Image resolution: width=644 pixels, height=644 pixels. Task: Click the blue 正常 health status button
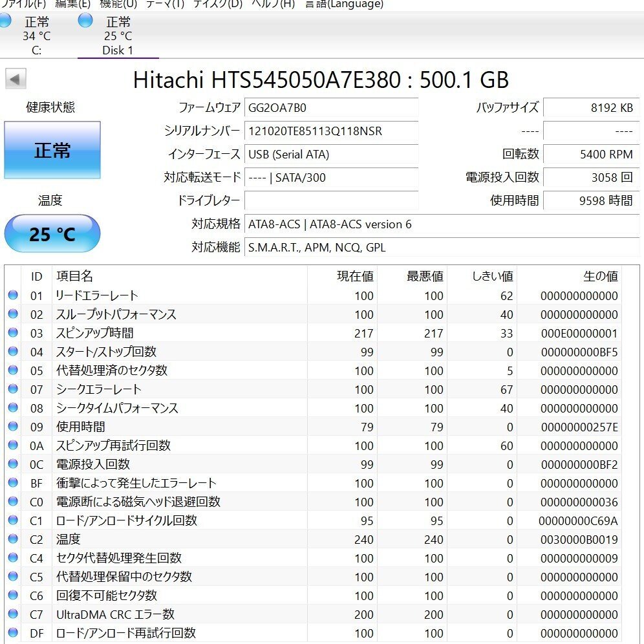coord(52,150)
